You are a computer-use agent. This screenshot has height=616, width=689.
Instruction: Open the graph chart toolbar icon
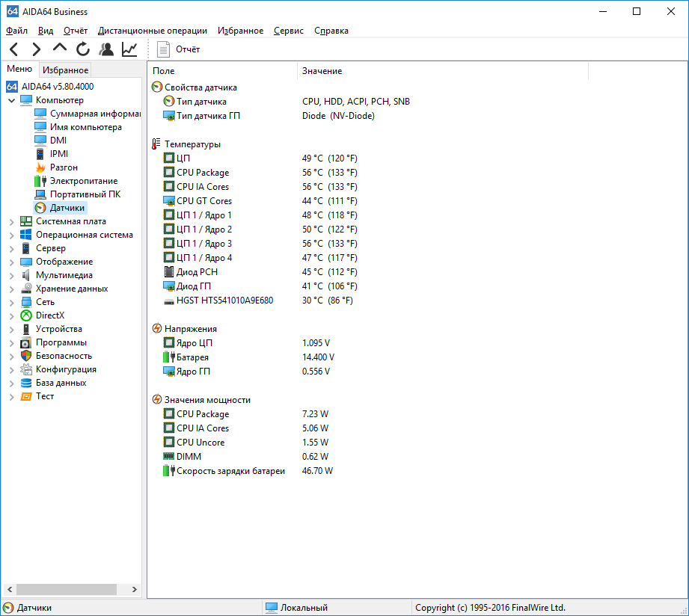[x=129, y=49]
